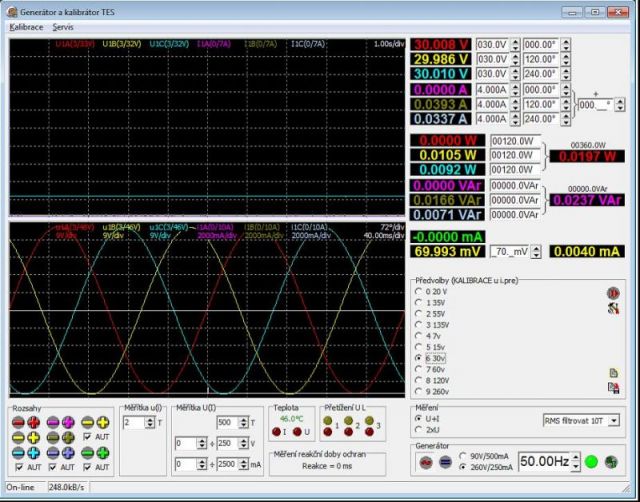Open RMS filtrovat 10T dropdown
Screen dimensions: 640x502
613,420
